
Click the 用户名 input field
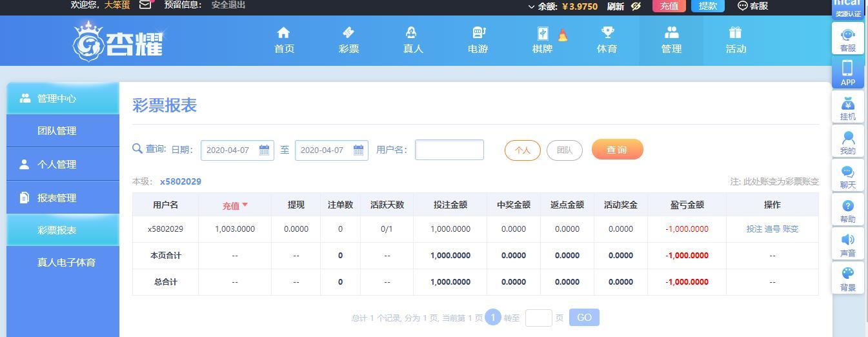[449, 150]
